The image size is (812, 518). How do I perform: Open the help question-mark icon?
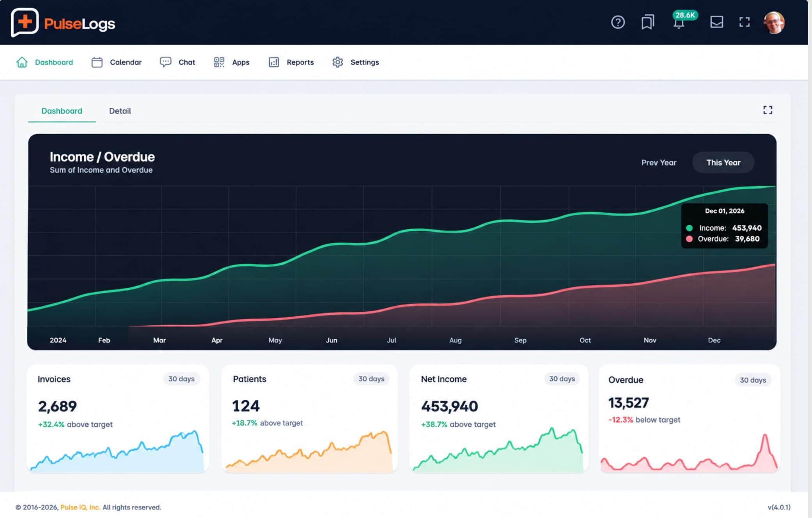click(x=618, y=22)
